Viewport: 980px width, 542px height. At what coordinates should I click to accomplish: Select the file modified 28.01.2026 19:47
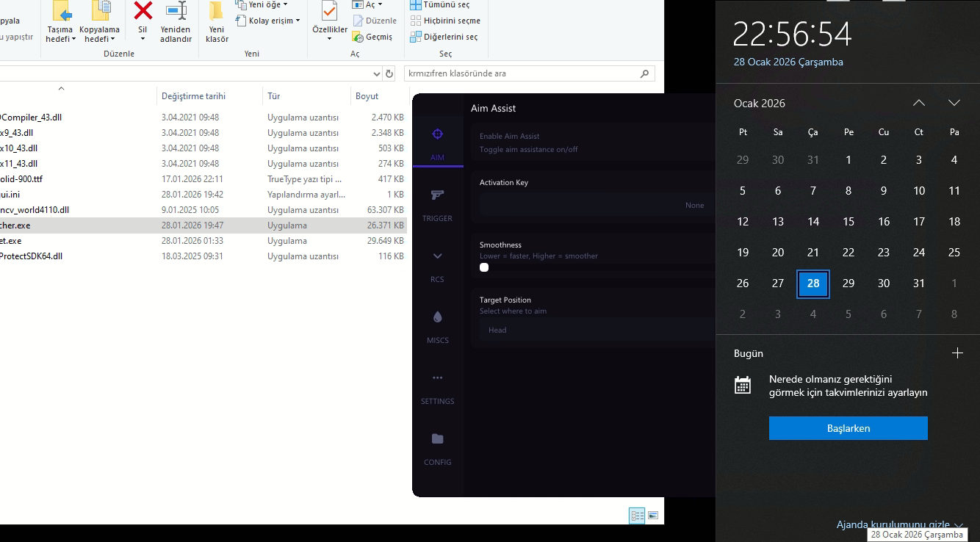click(203, 225)
